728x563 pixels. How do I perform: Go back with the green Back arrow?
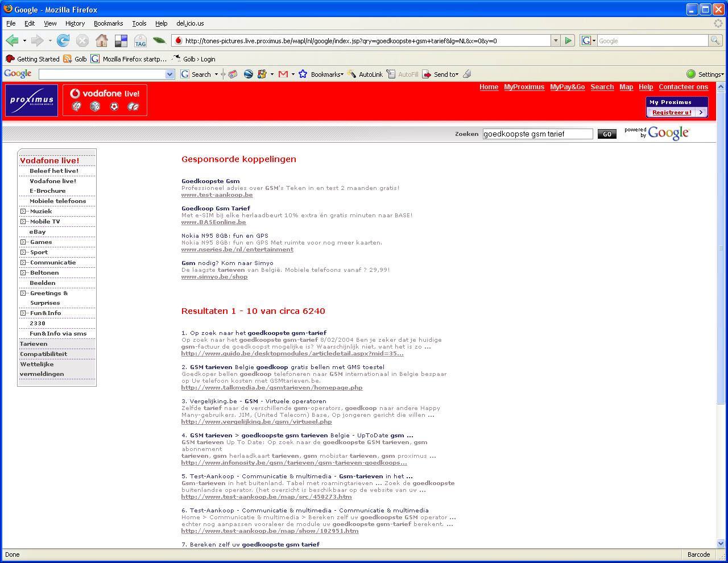(x=12, y=40)
